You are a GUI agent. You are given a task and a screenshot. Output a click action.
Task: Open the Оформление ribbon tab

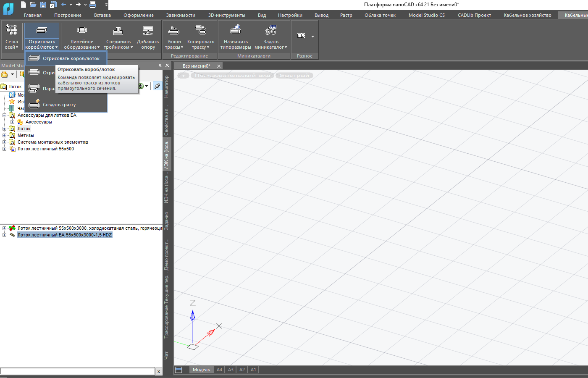[x=139, y=15]
